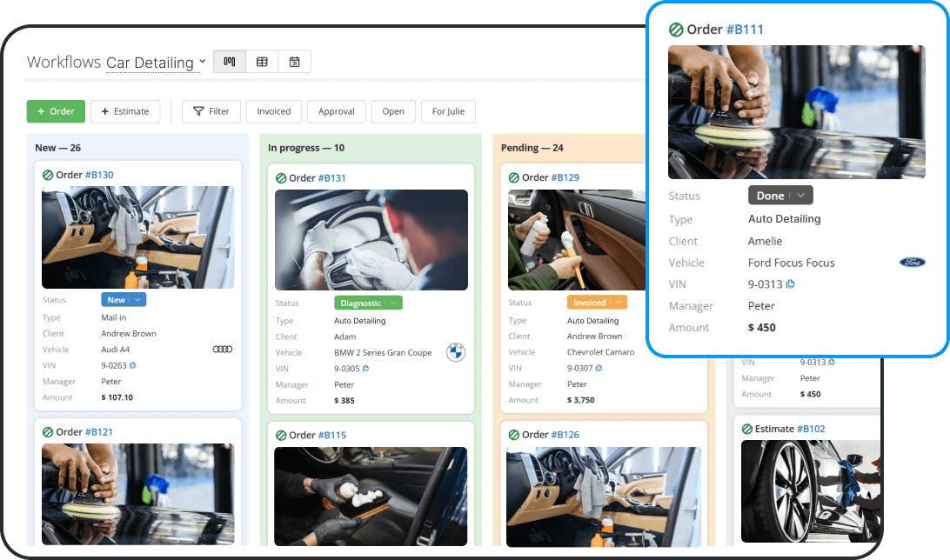
Task: Click the check icon next to Estimate #B102
Action: [x=746, y=428]
